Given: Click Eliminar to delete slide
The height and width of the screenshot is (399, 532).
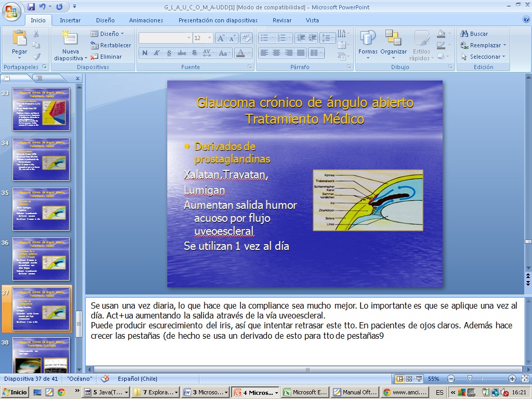Looking at the screenshot, I should (x=107, y=57).
